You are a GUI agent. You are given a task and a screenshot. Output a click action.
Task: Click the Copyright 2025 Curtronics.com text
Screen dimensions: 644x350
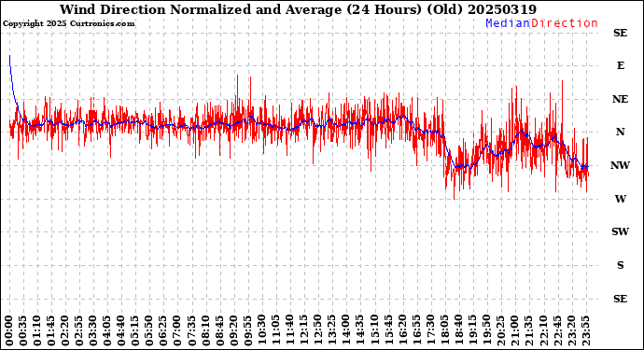68,24
